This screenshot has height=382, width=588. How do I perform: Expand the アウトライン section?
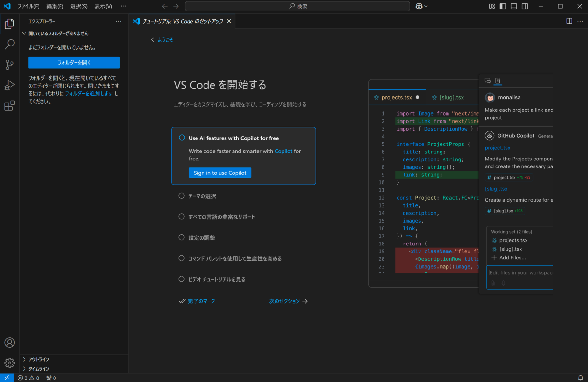click(x=38, y=359)
